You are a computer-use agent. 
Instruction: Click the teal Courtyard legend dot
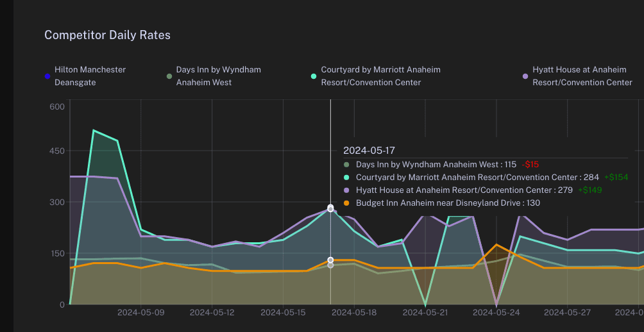[314, 76]
